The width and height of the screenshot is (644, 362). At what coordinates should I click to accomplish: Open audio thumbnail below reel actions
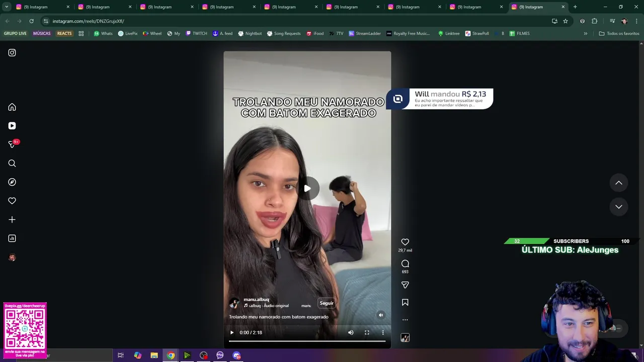(x=405, y=338)
